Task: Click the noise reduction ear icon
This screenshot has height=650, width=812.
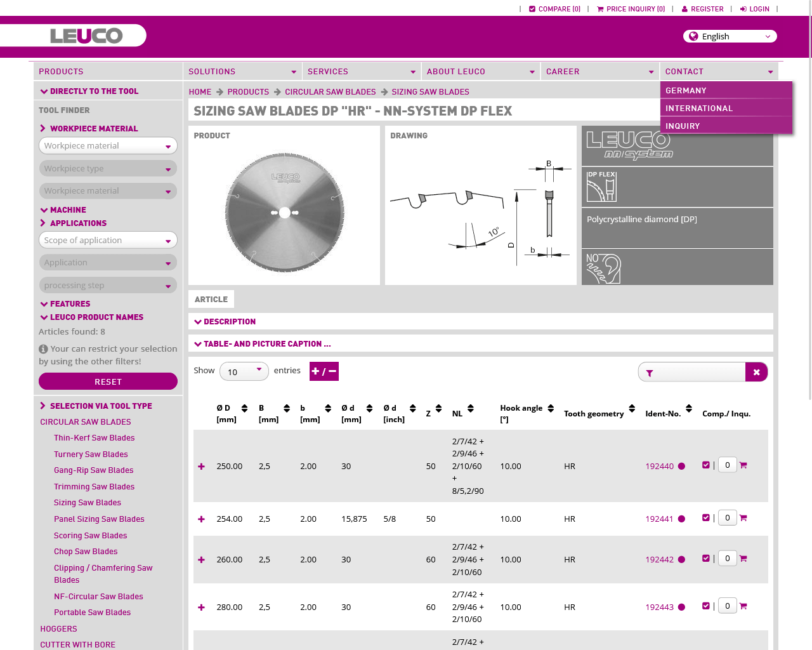Action: 603,268
